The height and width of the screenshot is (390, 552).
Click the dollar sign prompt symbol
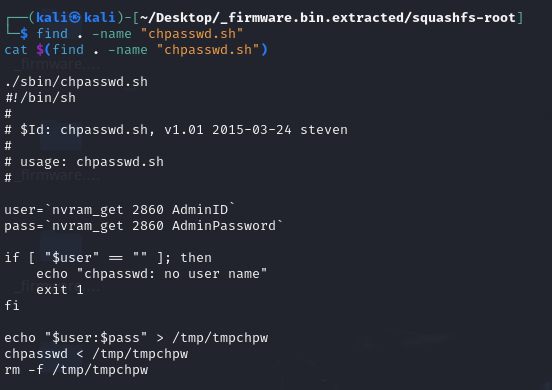(x=24, y=33)
